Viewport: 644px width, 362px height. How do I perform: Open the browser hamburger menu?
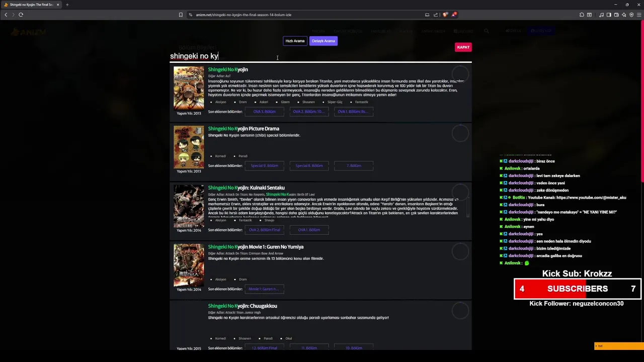tap(639, 15)
